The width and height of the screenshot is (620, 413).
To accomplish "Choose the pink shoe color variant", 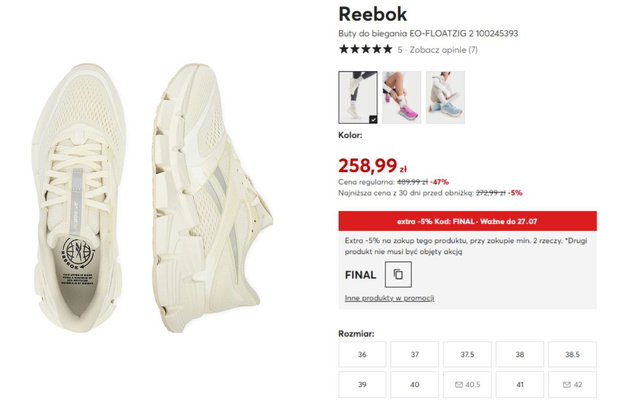I will tap(401, 97).
